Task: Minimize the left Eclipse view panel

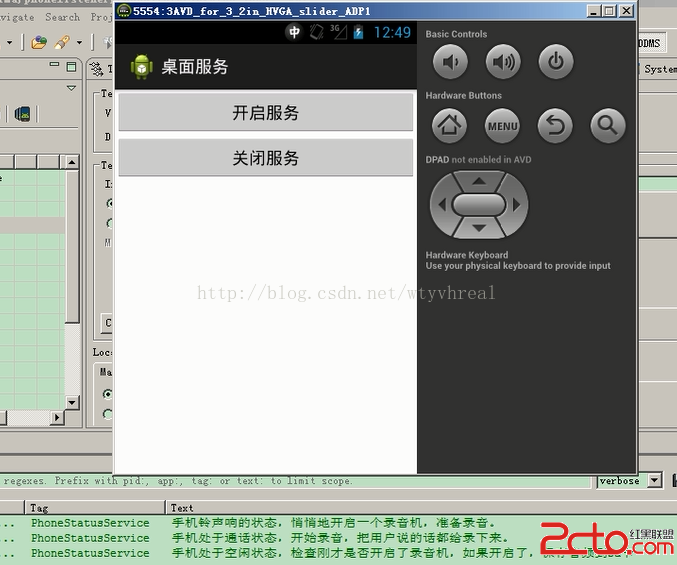Action: 54,65
